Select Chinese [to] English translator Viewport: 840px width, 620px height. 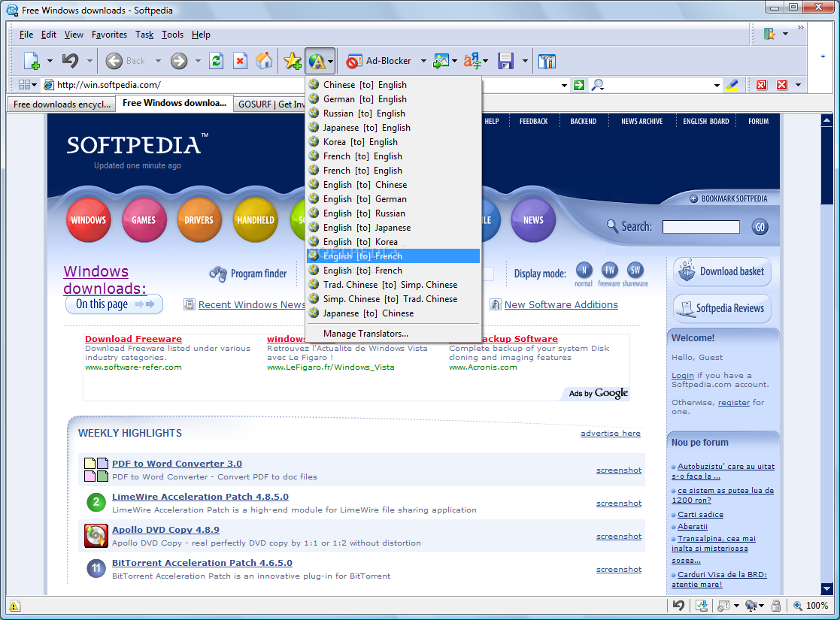pyautogui.click(x=394, y=85)
